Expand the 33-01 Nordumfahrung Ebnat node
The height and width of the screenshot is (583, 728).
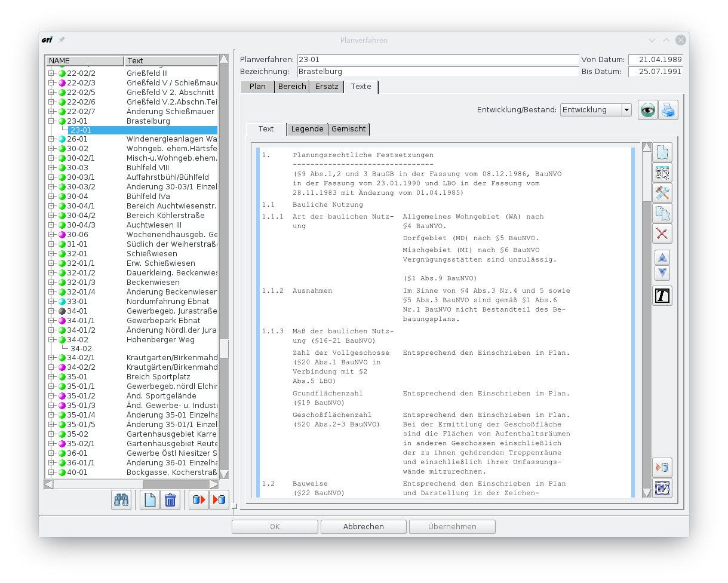click(x=51, y=302)
